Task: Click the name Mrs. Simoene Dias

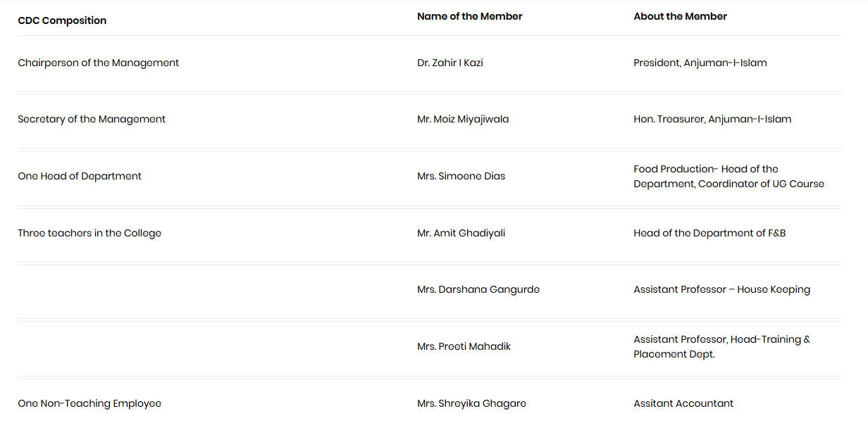Action: coord(461,176)
